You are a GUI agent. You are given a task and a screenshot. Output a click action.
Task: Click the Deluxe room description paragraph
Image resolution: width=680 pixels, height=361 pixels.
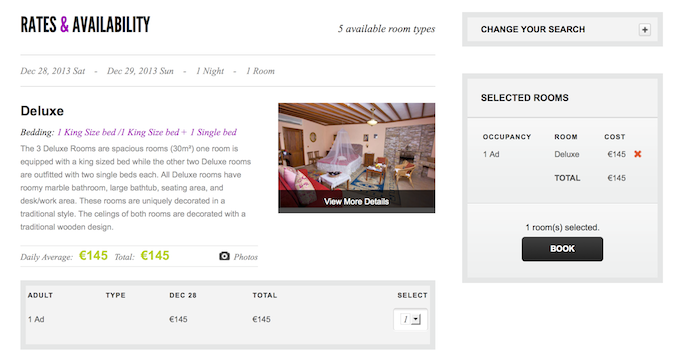[136, 187]
